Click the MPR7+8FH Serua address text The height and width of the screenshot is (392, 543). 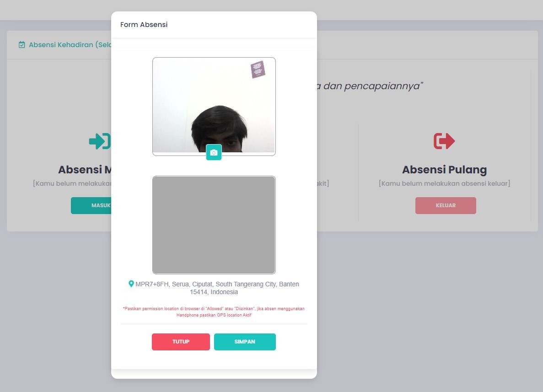[x=217, y=288]
